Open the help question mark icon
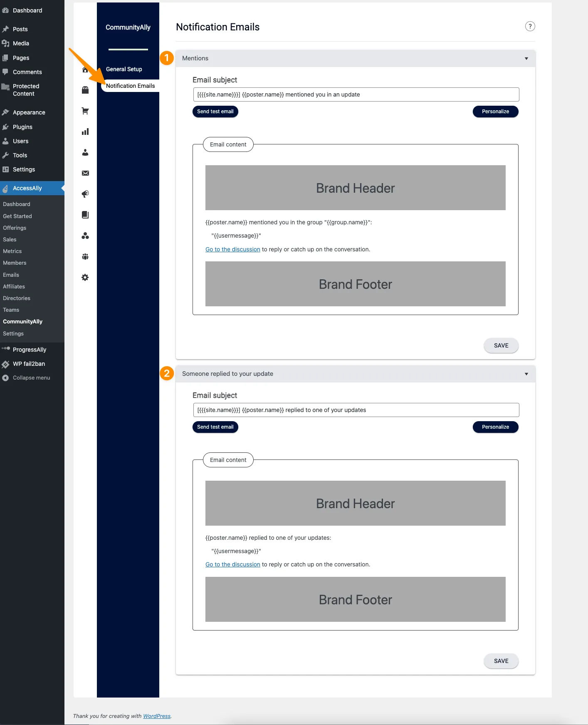Screen dimensions: 588x725 point(530,26)
